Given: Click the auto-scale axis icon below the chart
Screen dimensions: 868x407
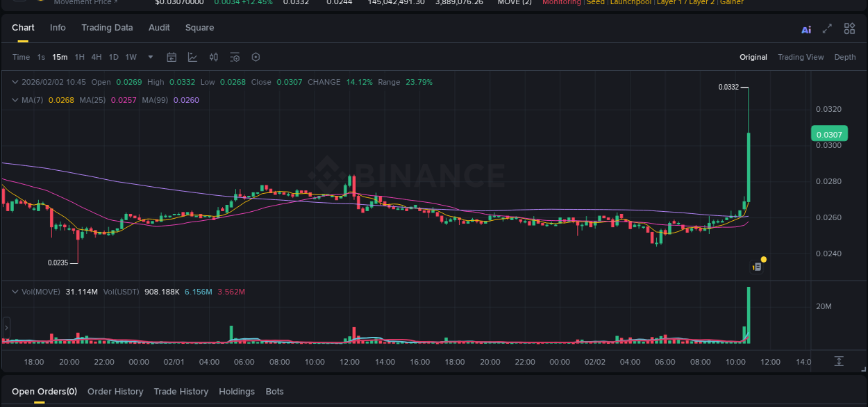Looking at the screenshot, I should [x=837, y=361].
